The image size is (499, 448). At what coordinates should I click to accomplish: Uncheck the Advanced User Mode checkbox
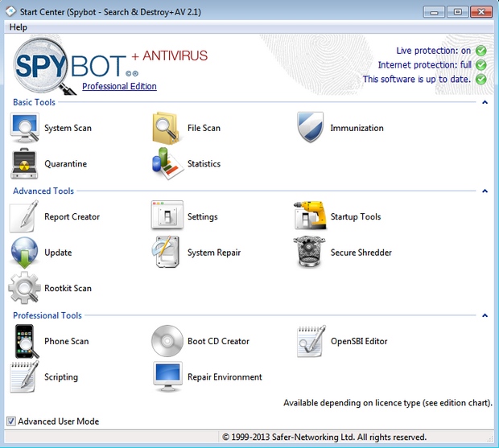(x=10, y=421)
